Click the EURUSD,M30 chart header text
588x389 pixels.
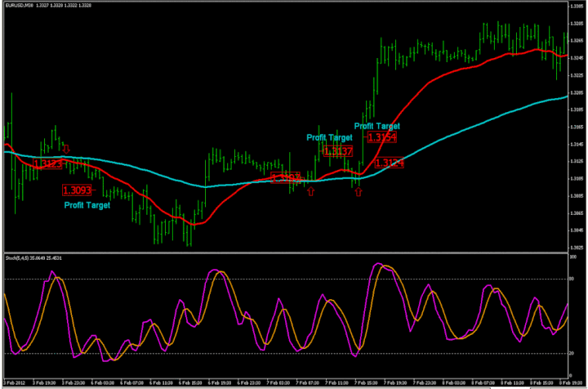click(48, 5)
